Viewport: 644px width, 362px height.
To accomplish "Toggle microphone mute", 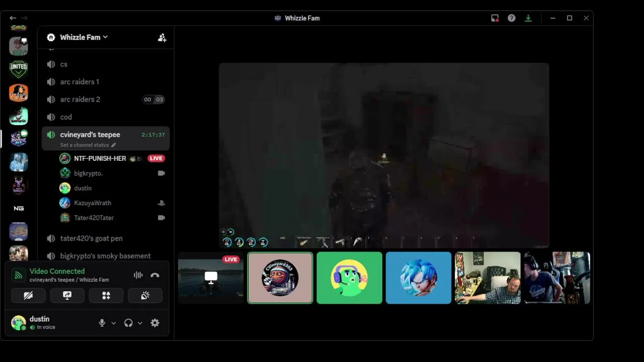I will (102, 323).
